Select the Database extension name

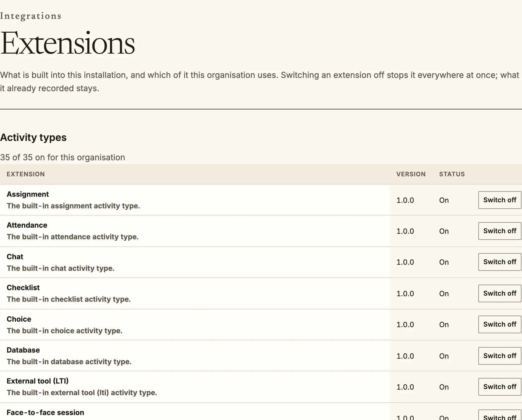tap(23, 350)
